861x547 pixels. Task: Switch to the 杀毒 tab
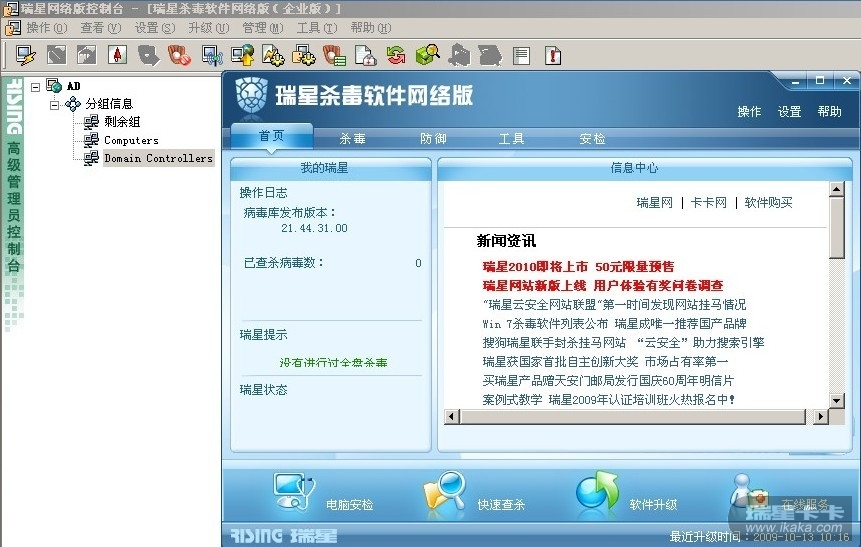pos(353,138)
